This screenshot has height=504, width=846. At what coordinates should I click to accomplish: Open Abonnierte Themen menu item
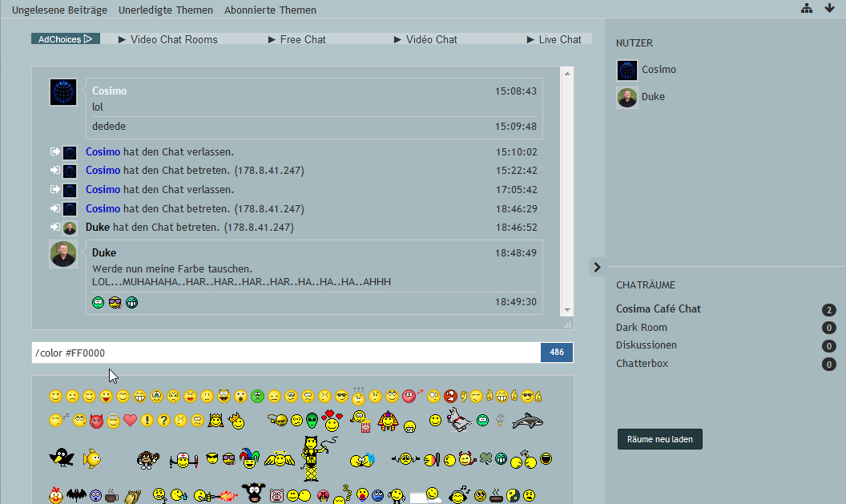click(x=270, y=10)
